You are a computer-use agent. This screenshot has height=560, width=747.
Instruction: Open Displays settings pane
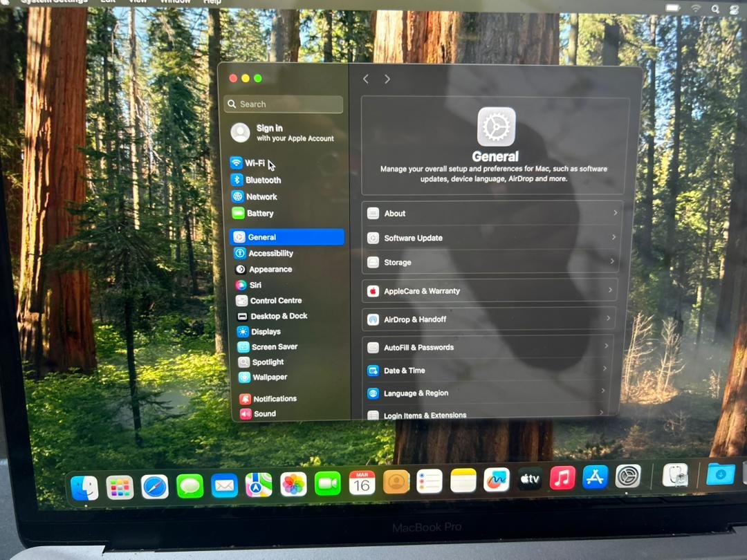(x=266, y=332)
